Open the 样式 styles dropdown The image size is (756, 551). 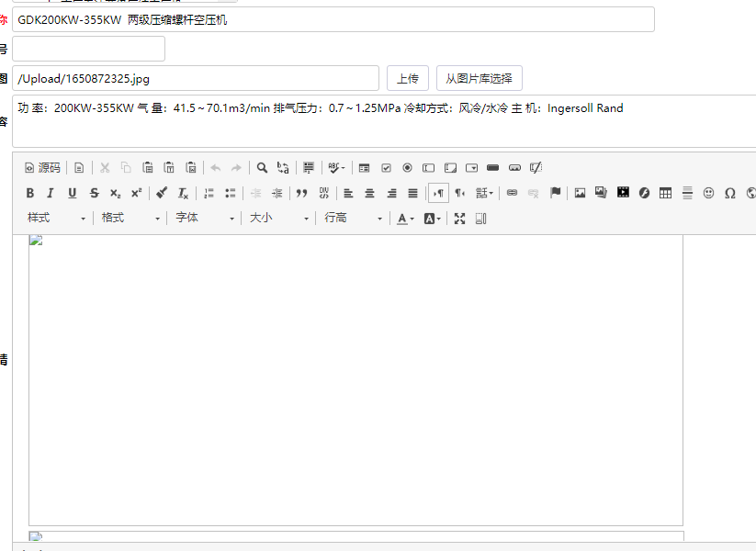click(x=56, y=219)
